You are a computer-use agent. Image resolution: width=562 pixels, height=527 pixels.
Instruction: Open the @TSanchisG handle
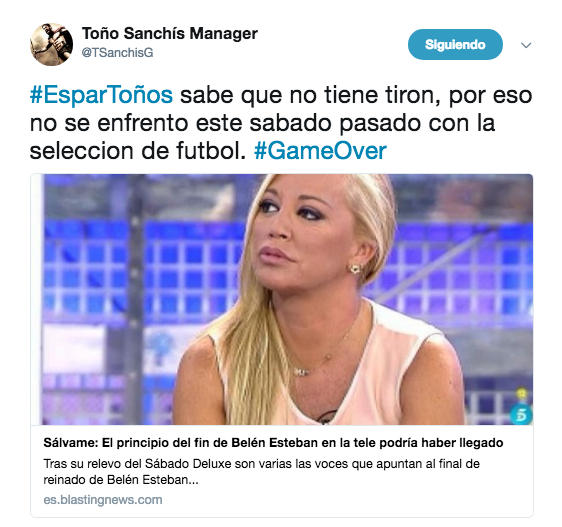click(118, 53)
